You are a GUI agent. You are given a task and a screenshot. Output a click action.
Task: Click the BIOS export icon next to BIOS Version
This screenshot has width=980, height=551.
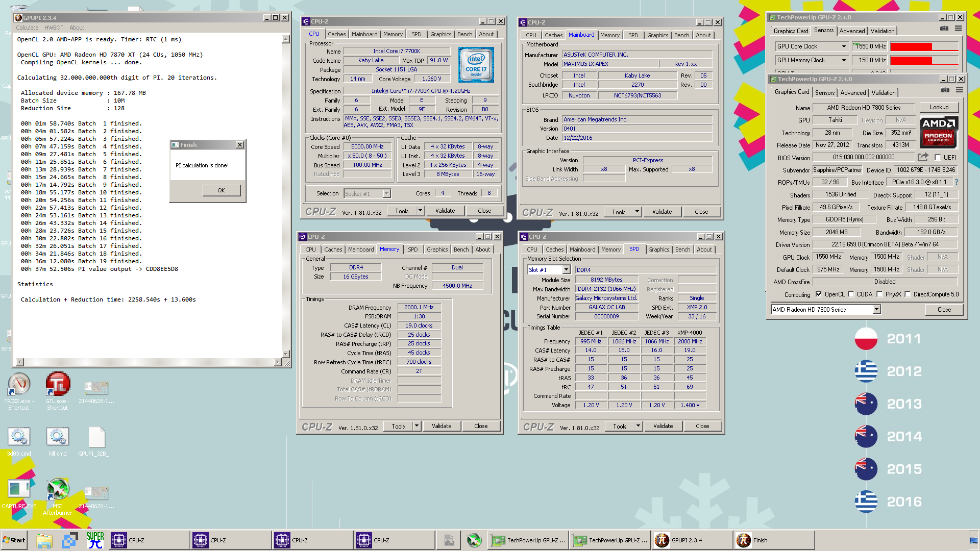click(923, 157)
